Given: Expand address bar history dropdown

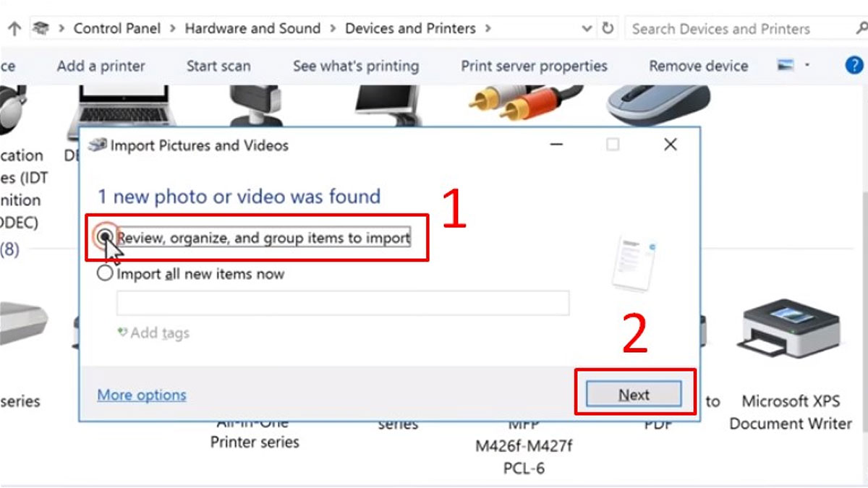Looking at the screenshot, I should (x=587, y=29).
